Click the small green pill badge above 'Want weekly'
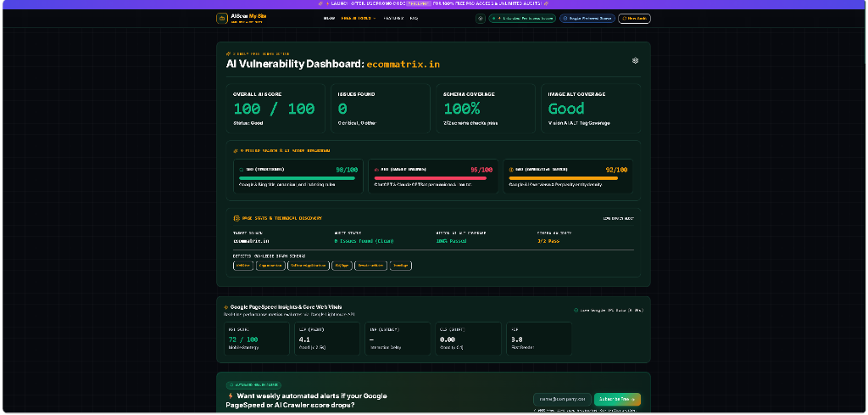 pyautogui.click(x=253, y=385)
